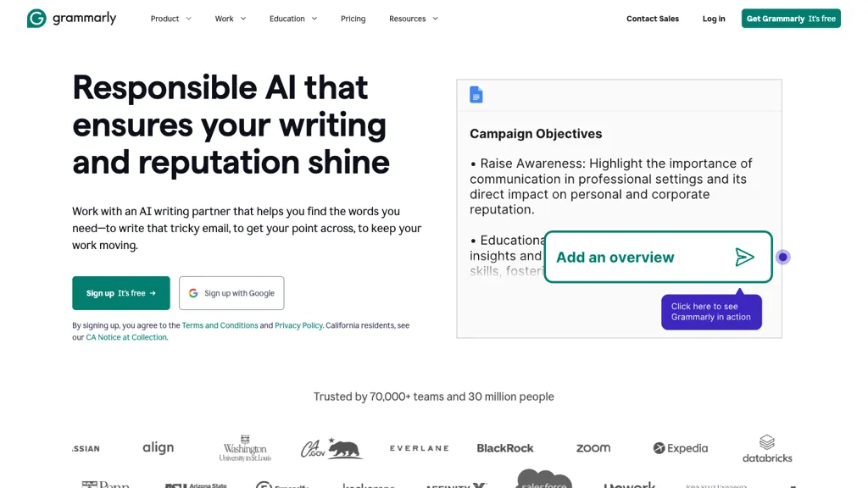This screenshot has height=488, width=868.
Task: Click the Washington University in St.Louis logo
Action: (x=245, y=447)
